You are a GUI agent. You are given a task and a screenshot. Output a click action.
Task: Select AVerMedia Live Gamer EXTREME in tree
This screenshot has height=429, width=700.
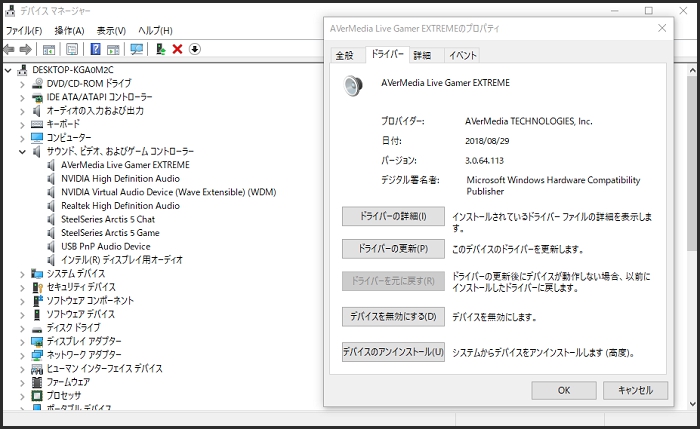click(125, 165)
